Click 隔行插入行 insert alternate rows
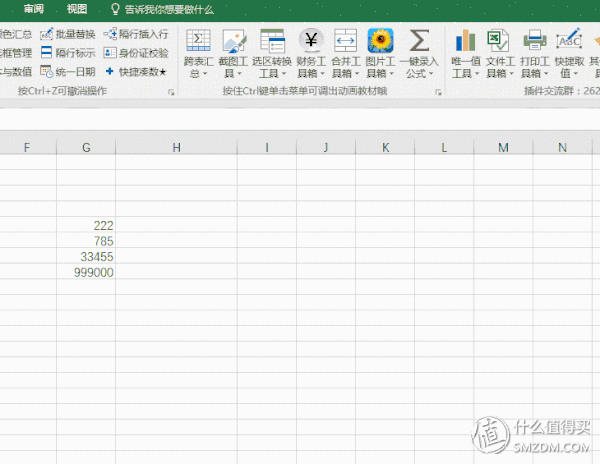The image size is (600, 464). pyautogui.click(x=110, y=35)
